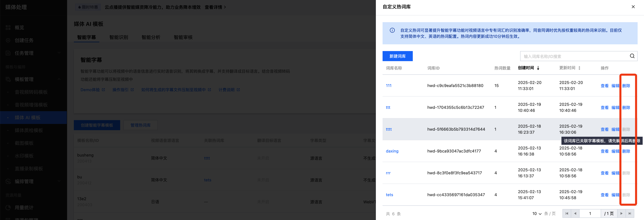This screenshot has height=220, width=644.
Task: Click 删除 for library 111
Action: (x=626, y=86)
